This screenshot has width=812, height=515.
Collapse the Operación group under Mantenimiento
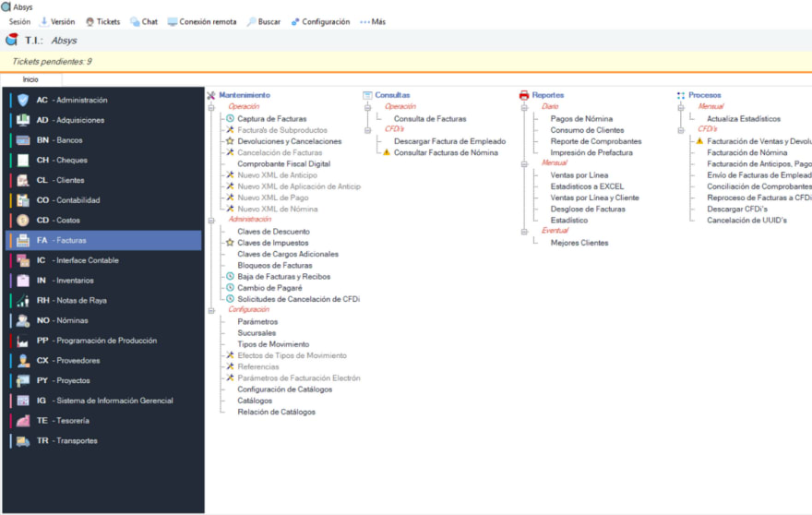[211, 107]
